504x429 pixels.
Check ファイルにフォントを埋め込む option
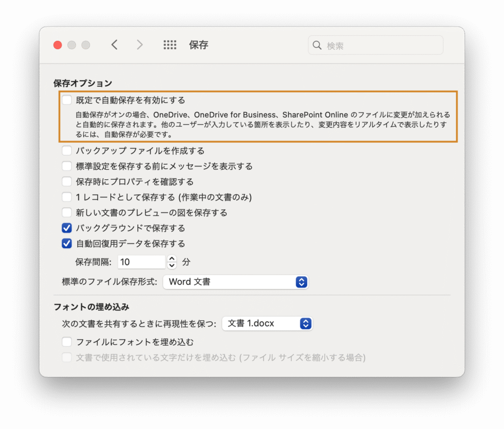(x=67, y=341)
